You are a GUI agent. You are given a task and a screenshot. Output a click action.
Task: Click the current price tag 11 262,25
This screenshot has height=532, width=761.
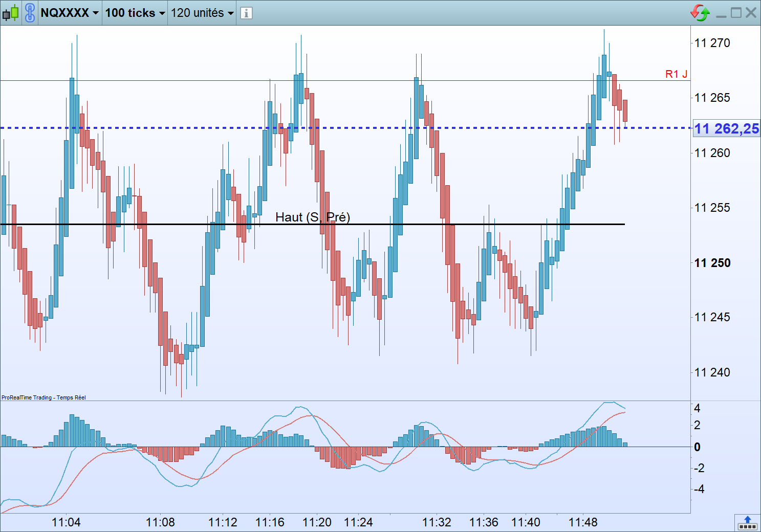(x=726, y=128)
